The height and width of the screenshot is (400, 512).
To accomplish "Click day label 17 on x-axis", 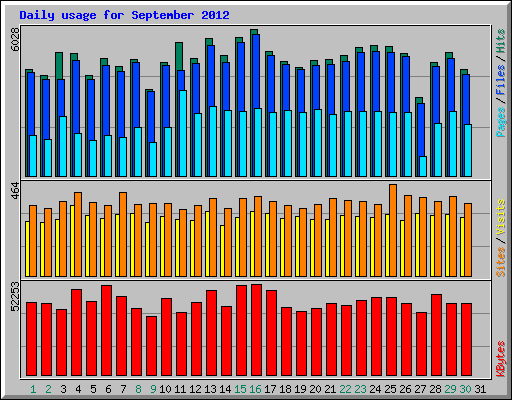I will [270, 389].
